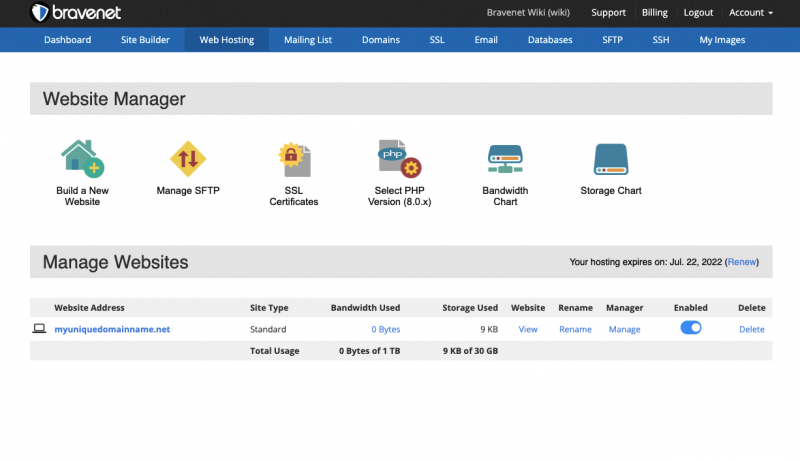Go to the Databases tab
The width and height of the screenshot is (800, 461).
(x=550, y=40)
